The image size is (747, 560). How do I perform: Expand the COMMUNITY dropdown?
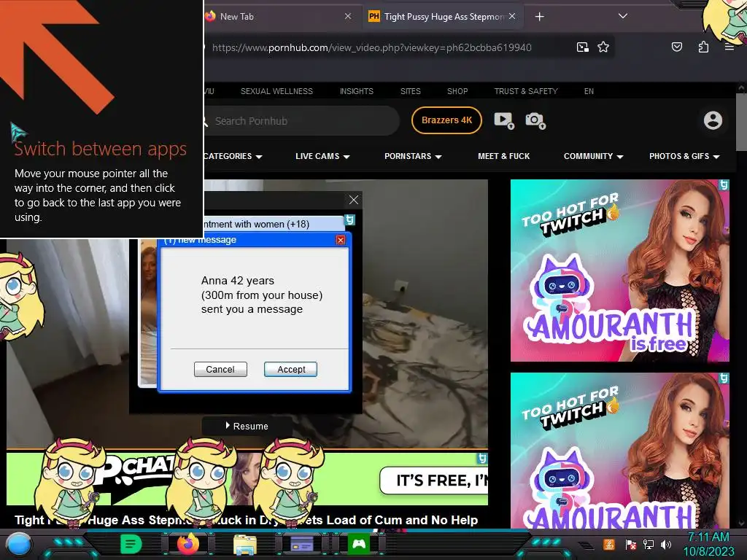click(593, 156)
